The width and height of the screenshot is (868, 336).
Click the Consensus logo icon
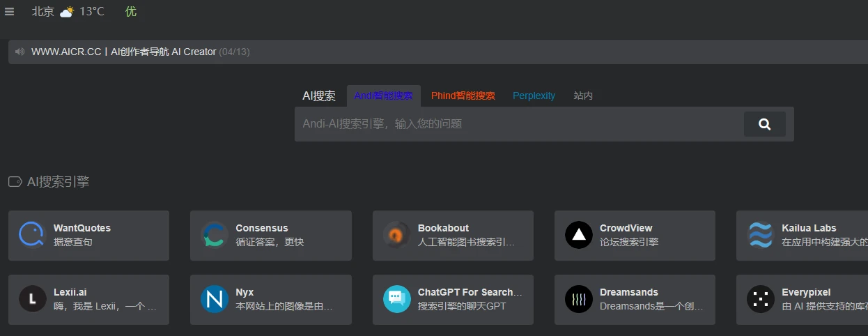215,236
